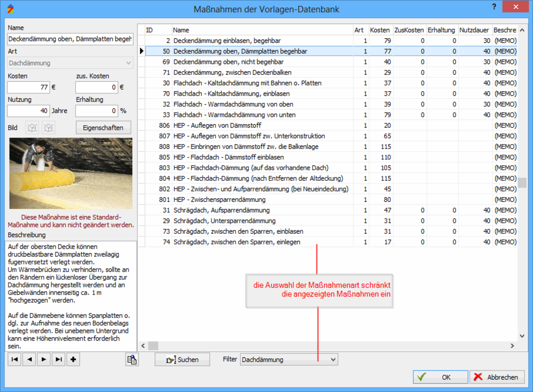The height and width of the screenshot is (392, 533).
Task: Open the Art Dachdämmung combo box
Action: [71, 63]
